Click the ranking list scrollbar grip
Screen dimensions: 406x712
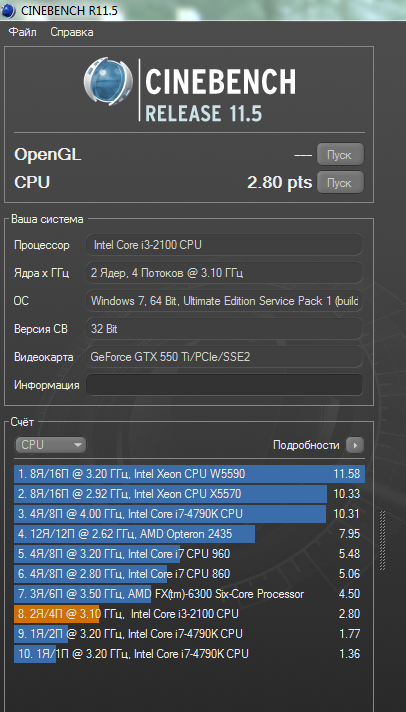coord(382,540)
